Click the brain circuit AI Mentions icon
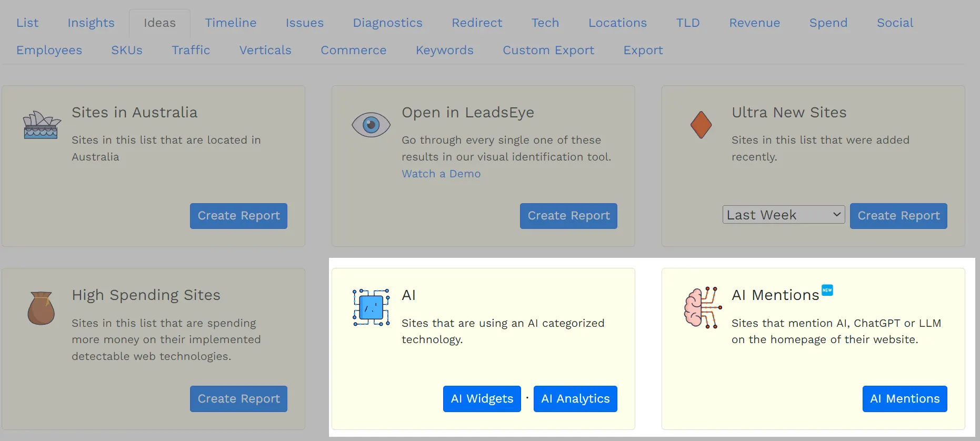Viewport: 980px width, 441px height. pyautogui.click(x=702, y=308)
